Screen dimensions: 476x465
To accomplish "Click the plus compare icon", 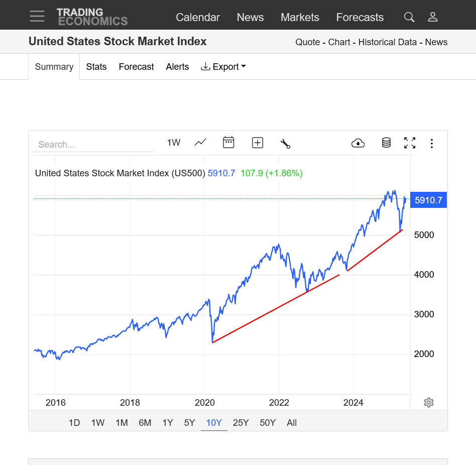I will (258, 143).
